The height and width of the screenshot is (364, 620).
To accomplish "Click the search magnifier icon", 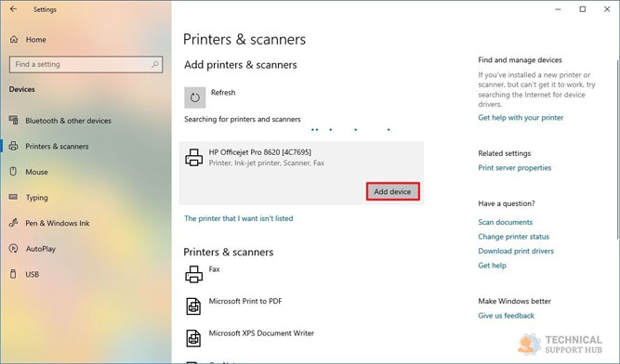I will pos(155,64).
